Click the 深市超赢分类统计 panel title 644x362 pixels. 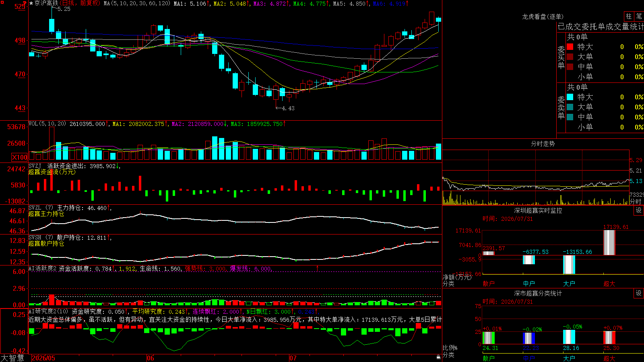point(538,293)
